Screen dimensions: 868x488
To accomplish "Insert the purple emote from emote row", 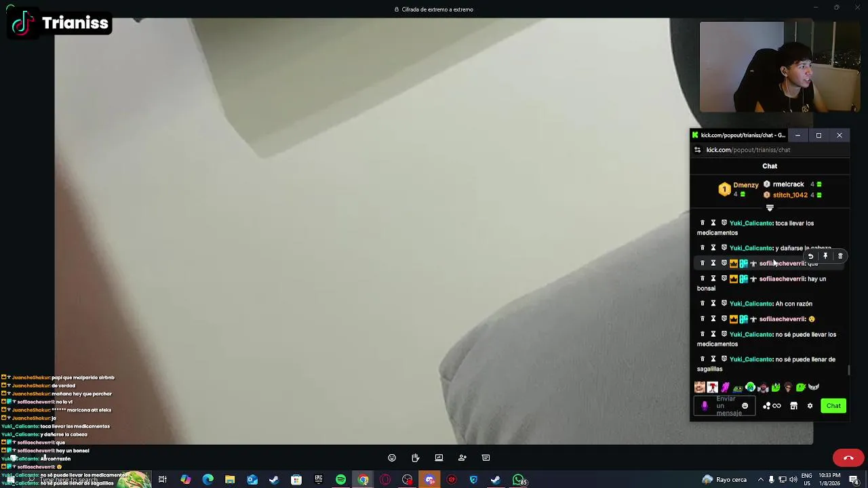I will (725, 387).
